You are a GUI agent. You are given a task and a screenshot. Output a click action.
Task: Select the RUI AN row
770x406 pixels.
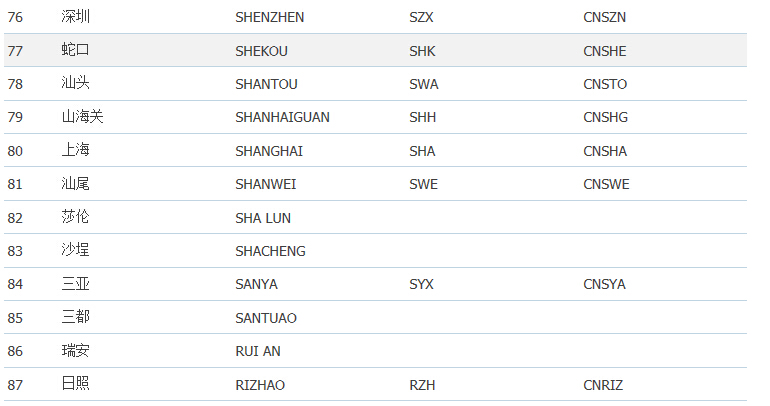258,351
